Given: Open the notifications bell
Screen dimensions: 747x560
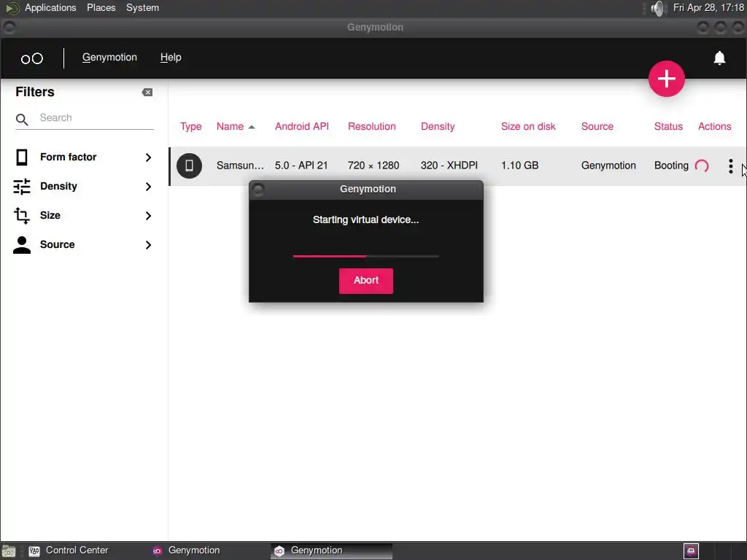Looking at the screenshot, I should 719,58.
